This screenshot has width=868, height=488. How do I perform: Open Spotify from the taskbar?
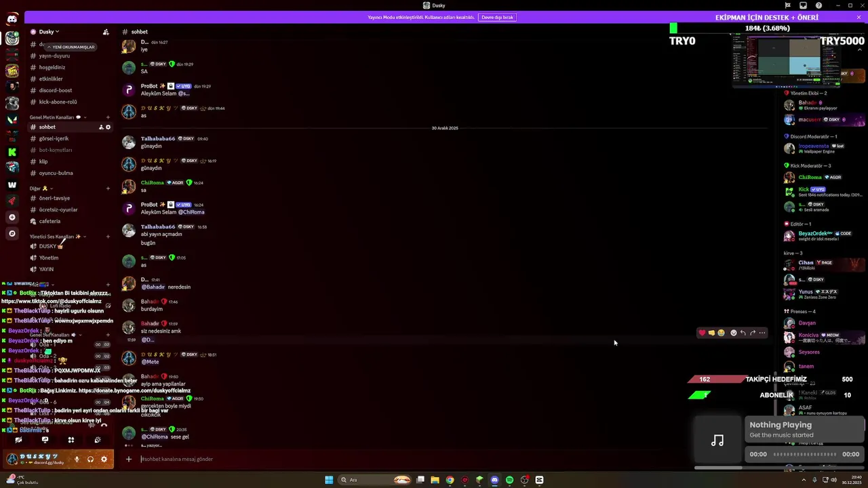(x=509, y=480)
